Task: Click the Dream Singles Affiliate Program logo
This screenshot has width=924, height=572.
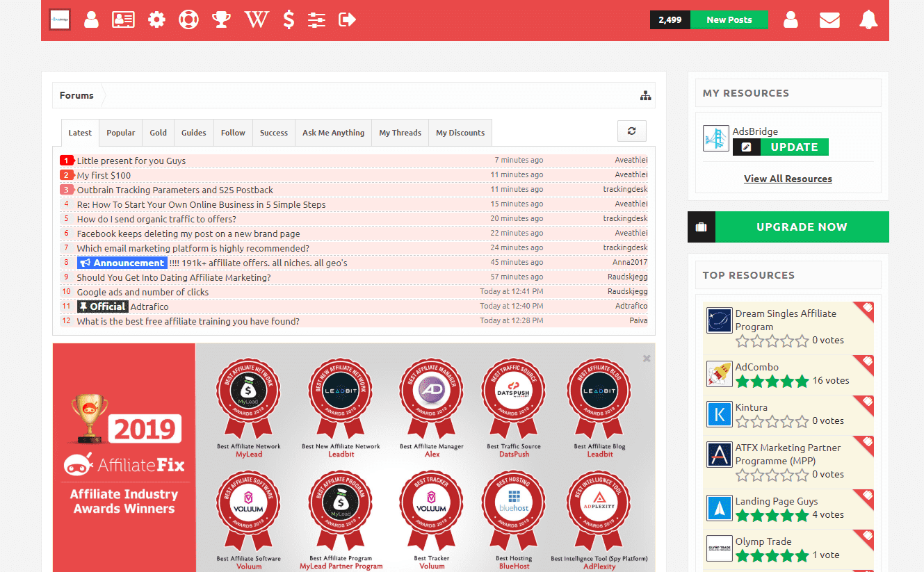Action: pos(719,320)
